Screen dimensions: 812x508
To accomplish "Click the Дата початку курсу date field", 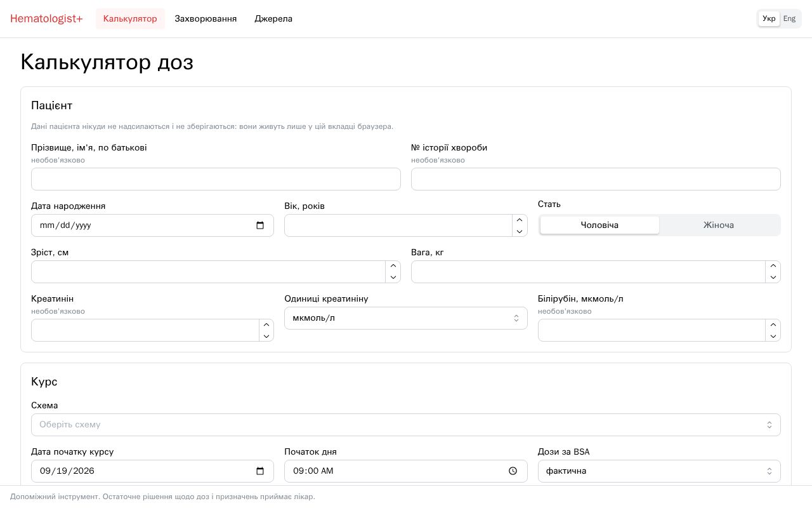I will 152,471.
